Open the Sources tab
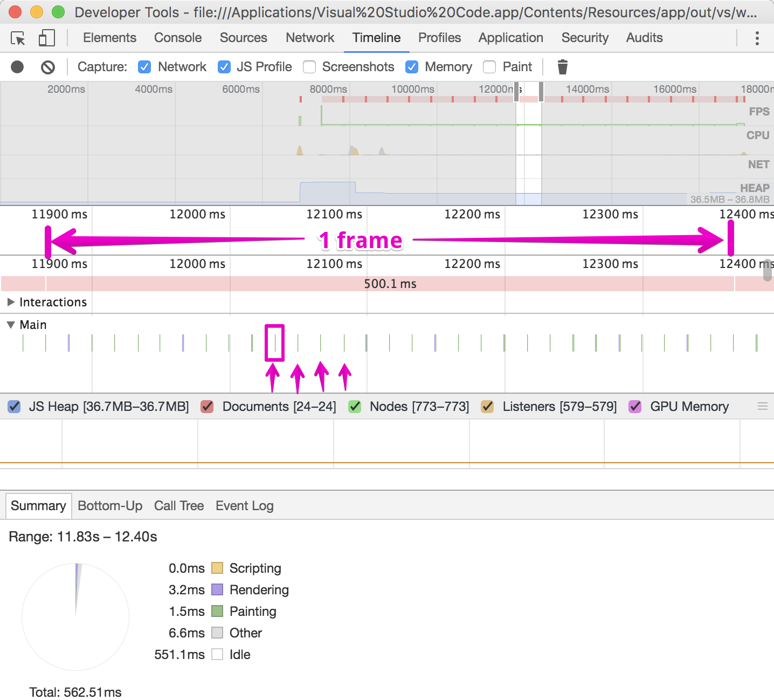 (243, 38)
